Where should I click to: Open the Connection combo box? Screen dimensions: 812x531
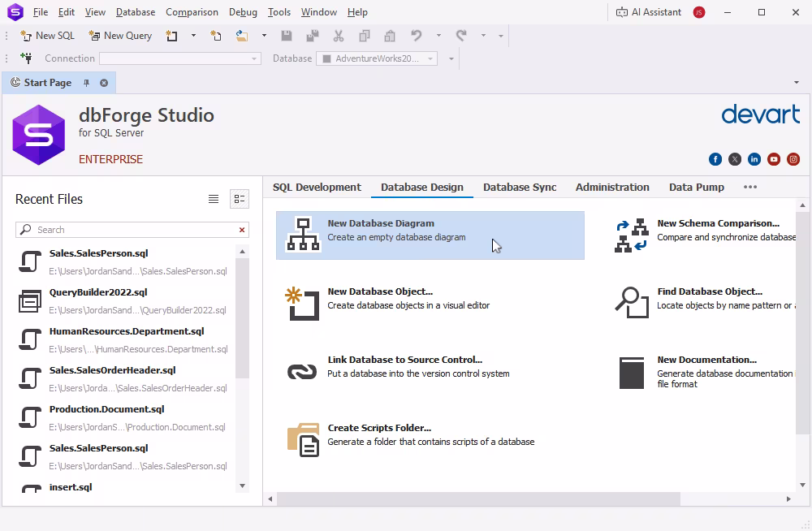click(179, 58)
